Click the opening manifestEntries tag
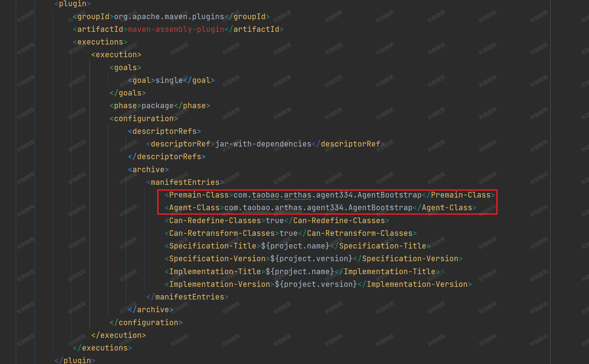The image size is (589, 364). [x=185, y=182]
